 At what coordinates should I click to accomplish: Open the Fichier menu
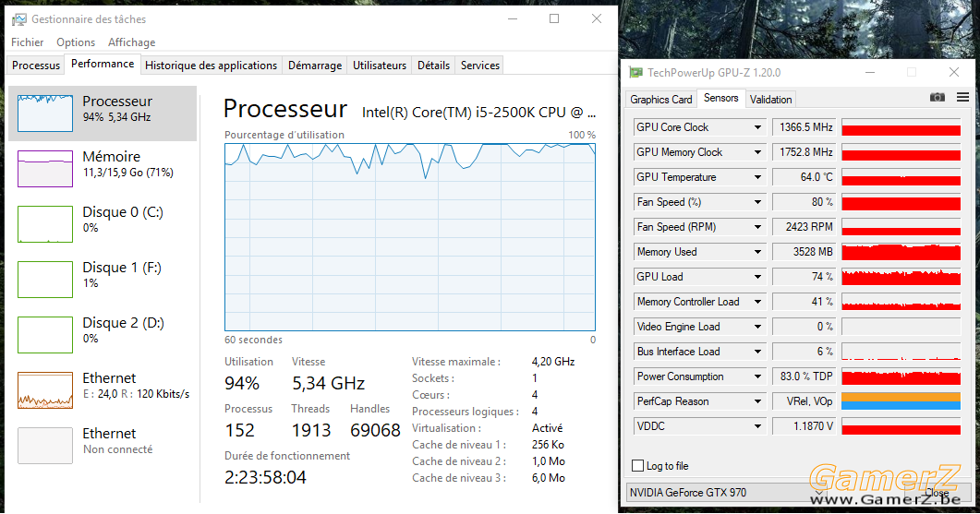28,42
